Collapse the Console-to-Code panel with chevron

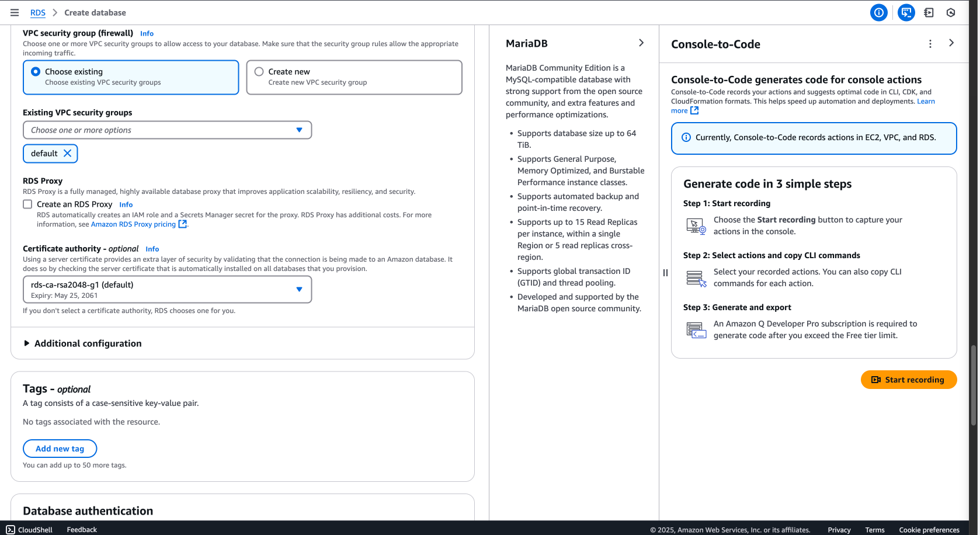click(951, 43)
